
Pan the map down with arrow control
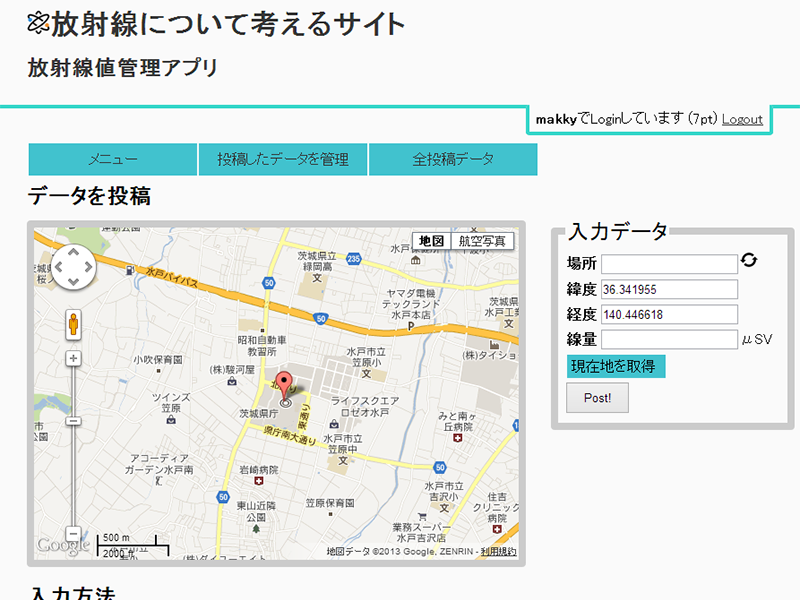point(73,282)
